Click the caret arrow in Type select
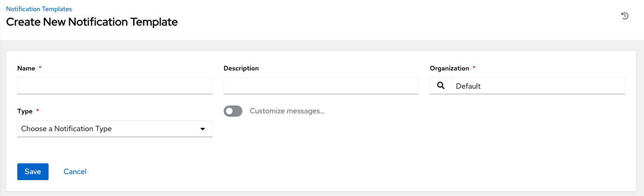 (203, 129)
